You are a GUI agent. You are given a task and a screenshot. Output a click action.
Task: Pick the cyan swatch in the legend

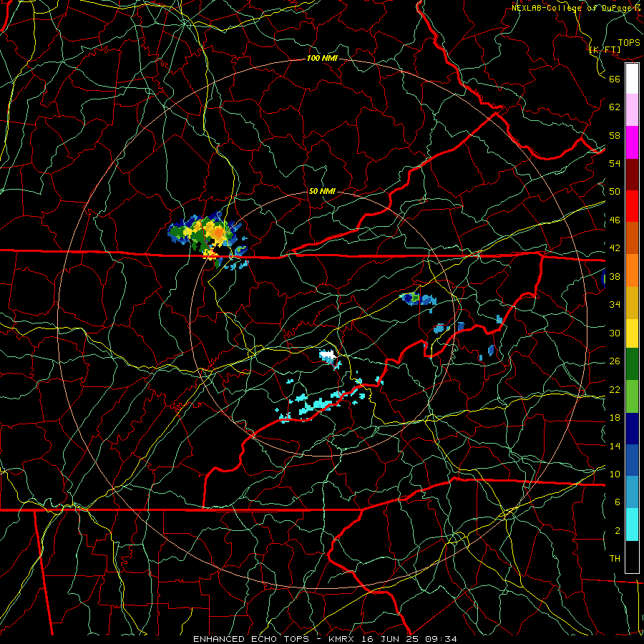pos(632,525)
